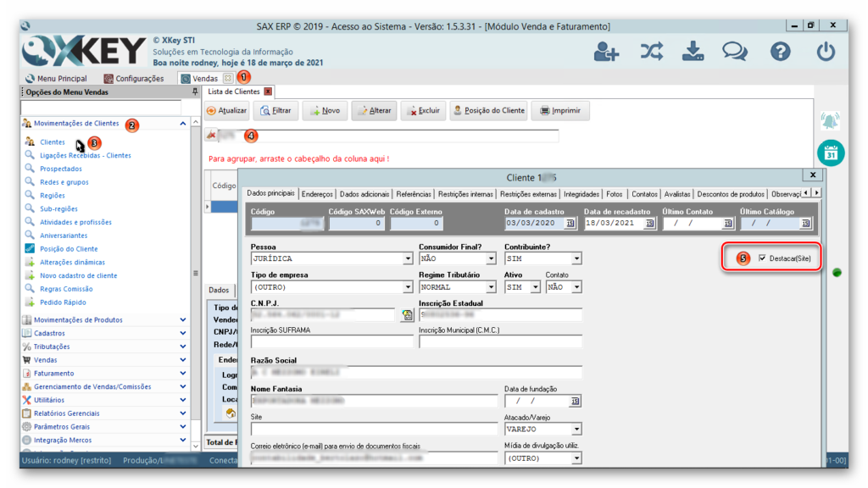
Task: Close the Lista de Clientes tab
Action: (x=268, y=91)
